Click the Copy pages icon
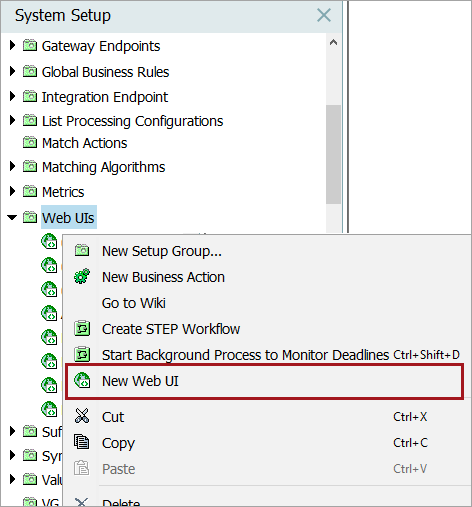The width and height of the screenshot is (472, 507). [82, 442]
